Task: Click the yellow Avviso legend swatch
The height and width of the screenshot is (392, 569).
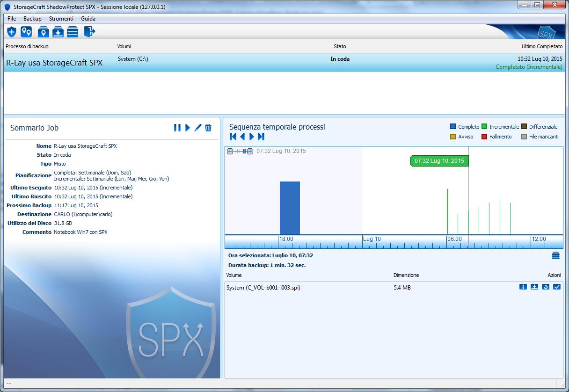Action: click(453, 137)
